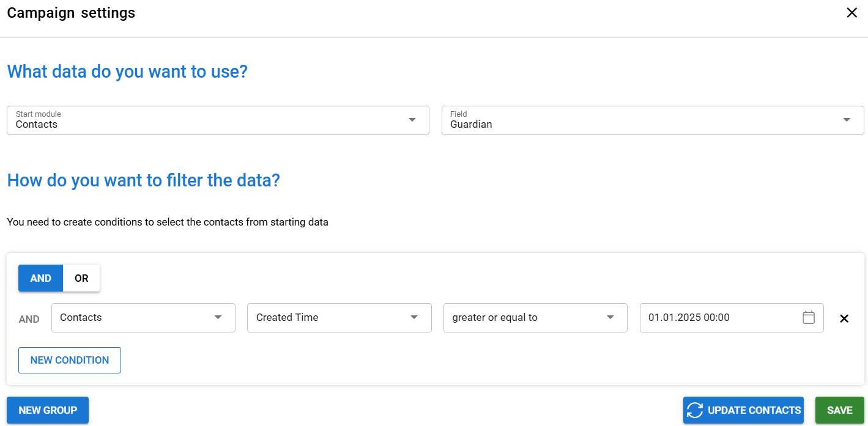Open the calendar date picker icon

click(x=809, y=317)
